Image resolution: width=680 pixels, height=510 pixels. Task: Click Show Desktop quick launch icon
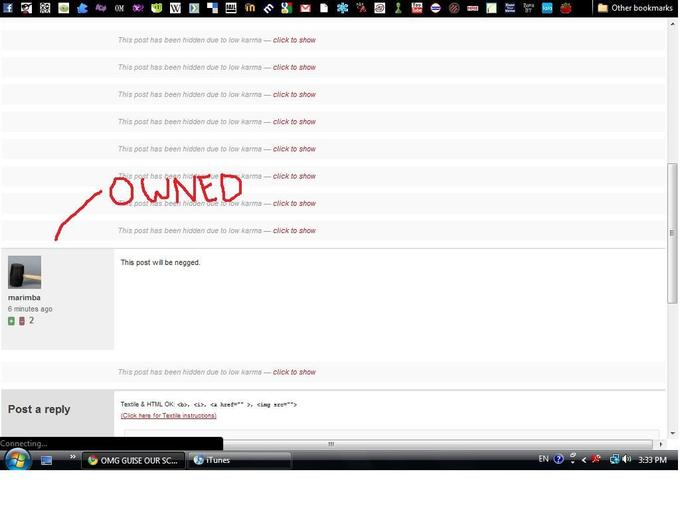coord(46,460)
